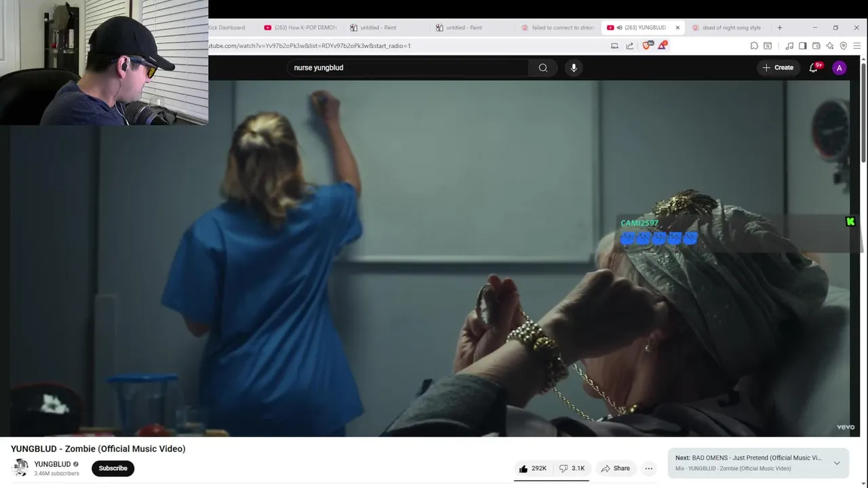Screen dimensions: 868x488
Task: Like the video with thumbs up 292K
Action: [x=533, y=468]
